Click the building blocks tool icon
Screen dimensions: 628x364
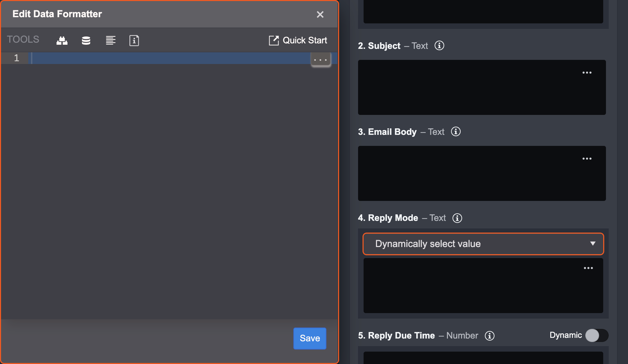(62, 41)
